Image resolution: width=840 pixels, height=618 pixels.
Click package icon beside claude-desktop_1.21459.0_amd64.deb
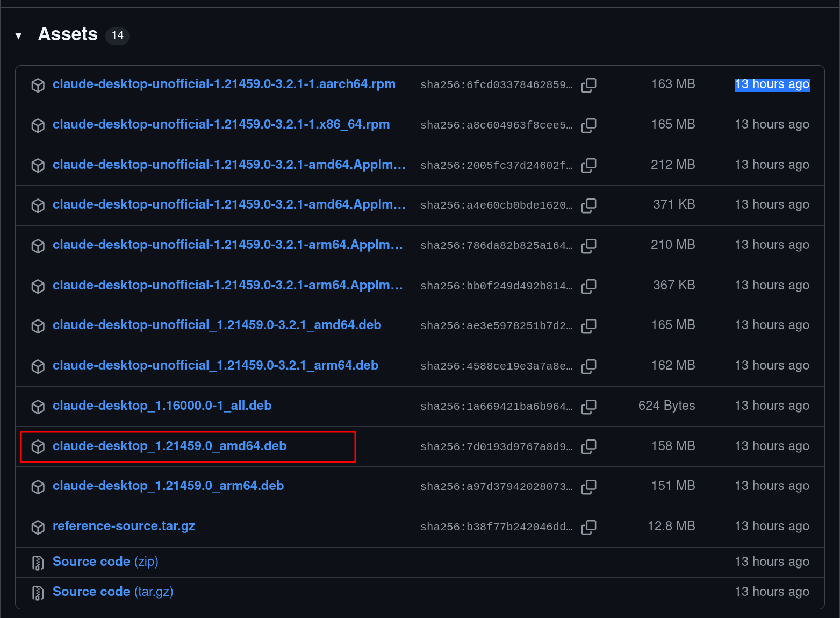click(x=38, y=446)
